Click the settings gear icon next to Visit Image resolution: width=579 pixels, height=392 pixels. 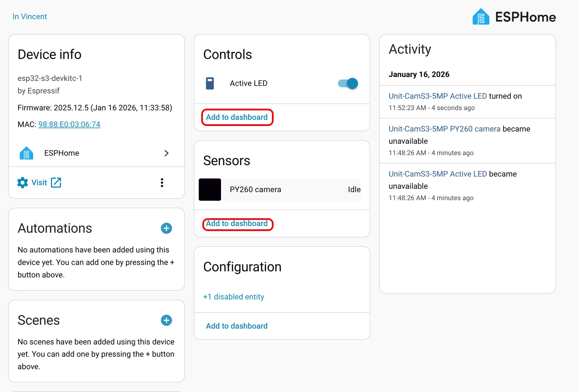coord(23,183)
